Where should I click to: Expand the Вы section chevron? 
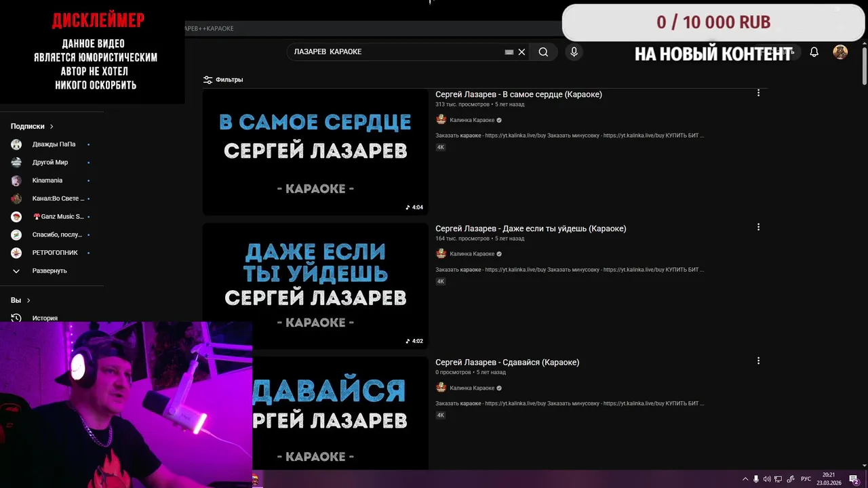(28, 300)
